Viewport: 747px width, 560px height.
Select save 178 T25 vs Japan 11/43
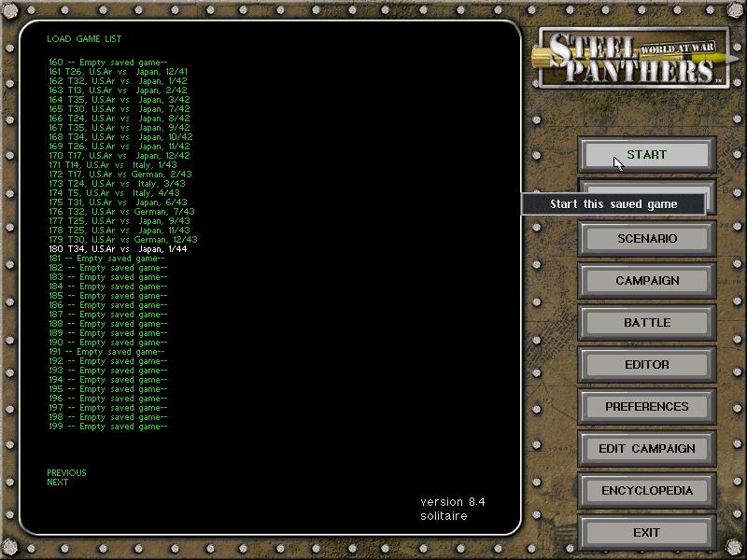click(120, 230)
